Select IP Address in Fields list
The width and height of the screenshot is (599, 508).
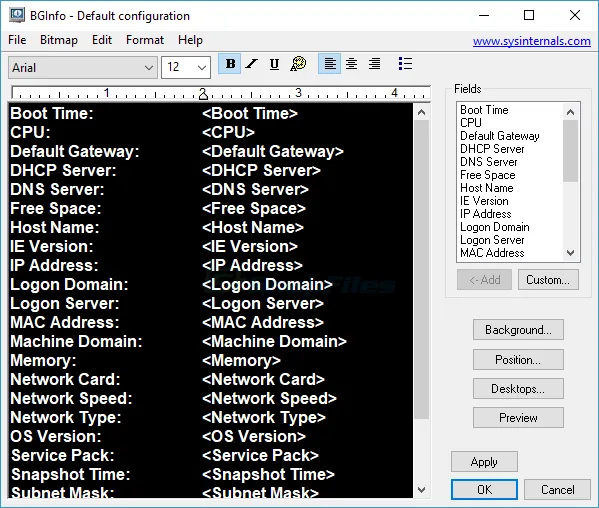tap(486, 214)
